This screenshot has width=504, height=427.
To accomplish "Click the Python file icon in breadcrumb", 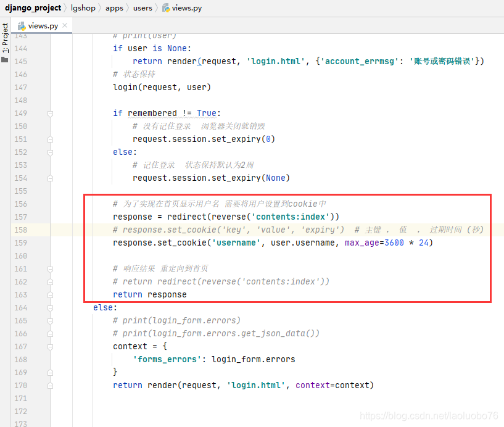I will [166, 8].
